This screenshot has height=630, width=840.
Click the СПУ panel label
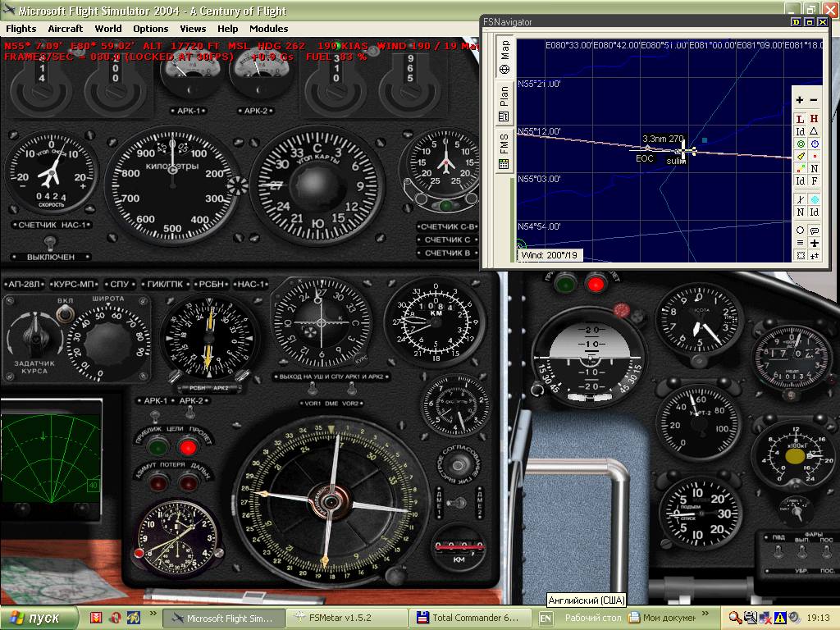[x=119, y=284]
